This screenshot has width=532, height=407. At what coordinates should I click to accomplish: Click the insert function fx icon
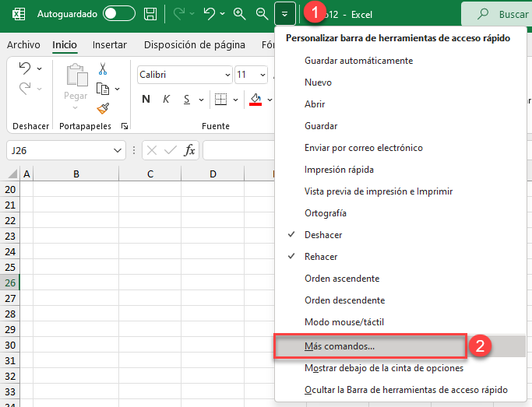tap(189, 150)
